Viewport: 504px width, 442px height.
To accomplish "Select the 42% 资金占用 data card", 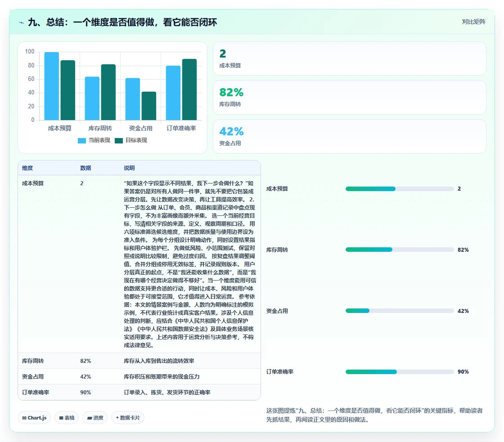I will click(x=349, y=137).
